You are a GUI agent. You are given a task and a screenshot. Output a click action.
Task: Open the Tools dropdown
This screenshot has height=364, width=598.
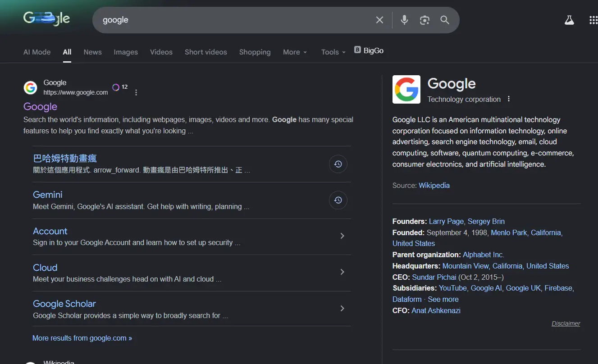point(333,52)
